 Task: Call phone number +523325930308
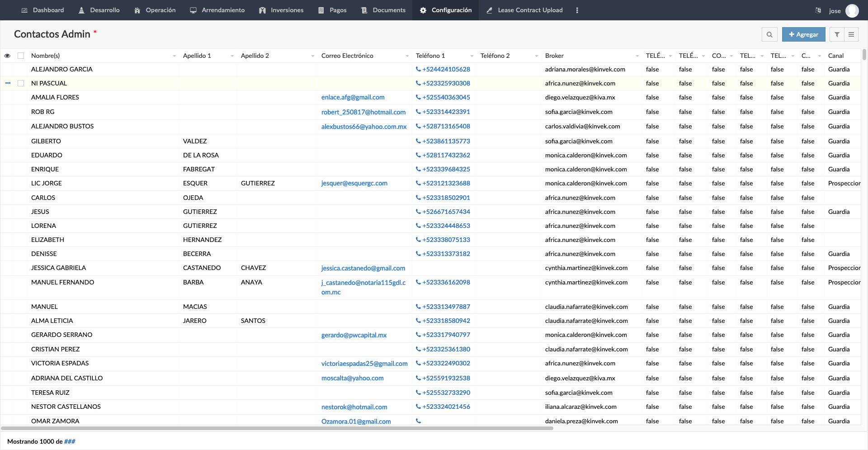pos(446,83)
